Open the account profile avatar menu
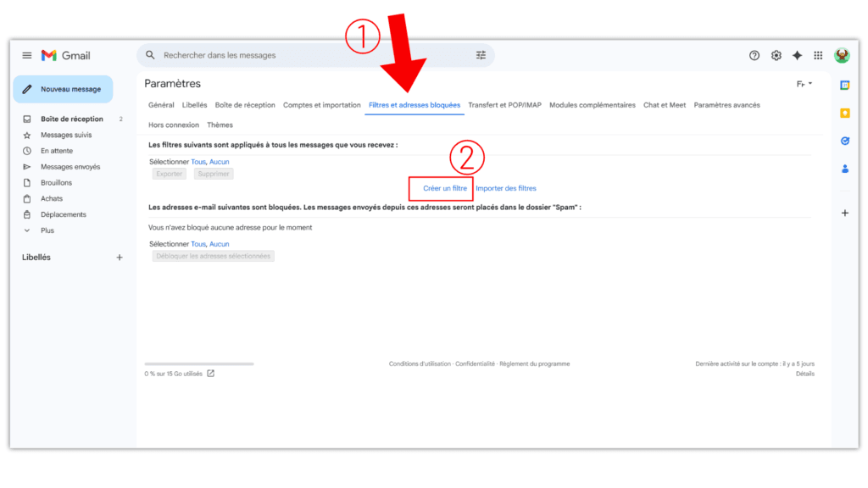The width and height of the screenshot is (868, 488). 842,56
